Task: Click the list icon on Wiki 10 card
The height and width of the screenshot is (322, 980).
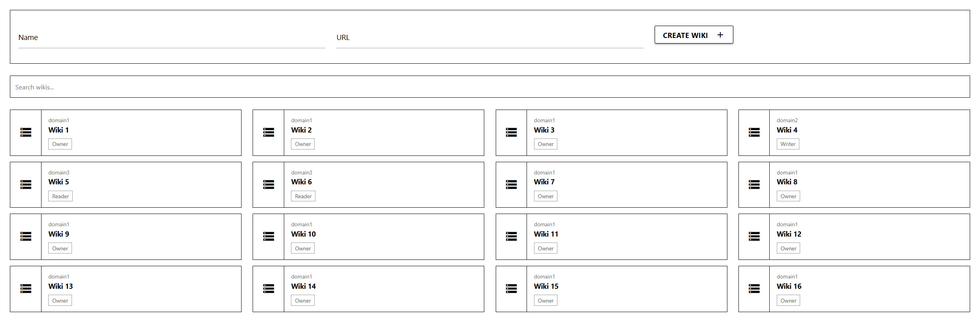Action: coord(268,237)
